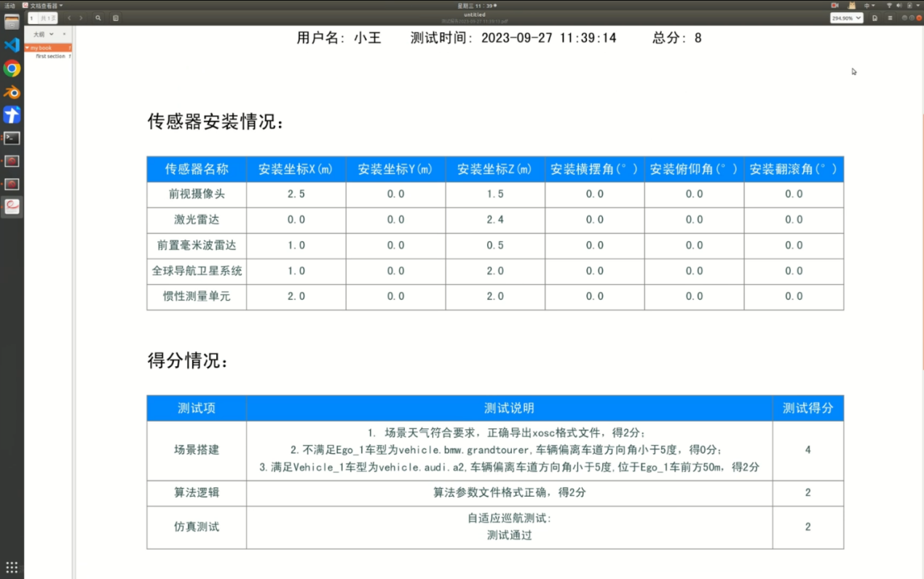Launch Visual Studio Code from the dock
924x579 pixels.
click(10, 44)
